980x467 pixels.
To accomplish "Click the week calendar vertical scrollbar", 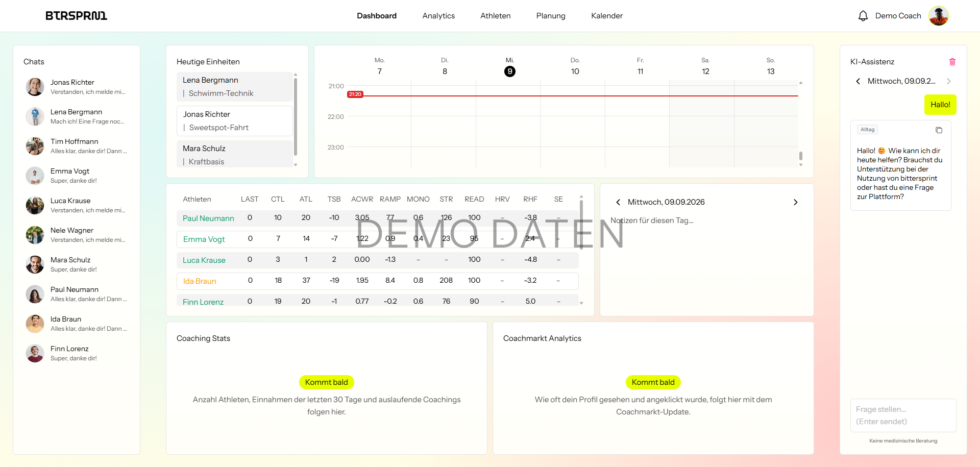I will coord(801,156).
